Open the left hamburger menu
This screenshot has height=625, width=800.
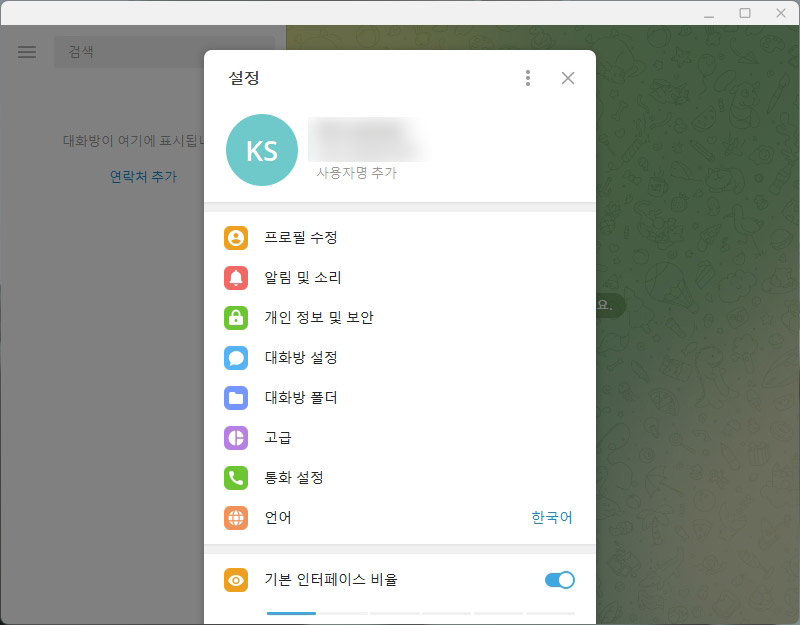click(x=26, y=52)
